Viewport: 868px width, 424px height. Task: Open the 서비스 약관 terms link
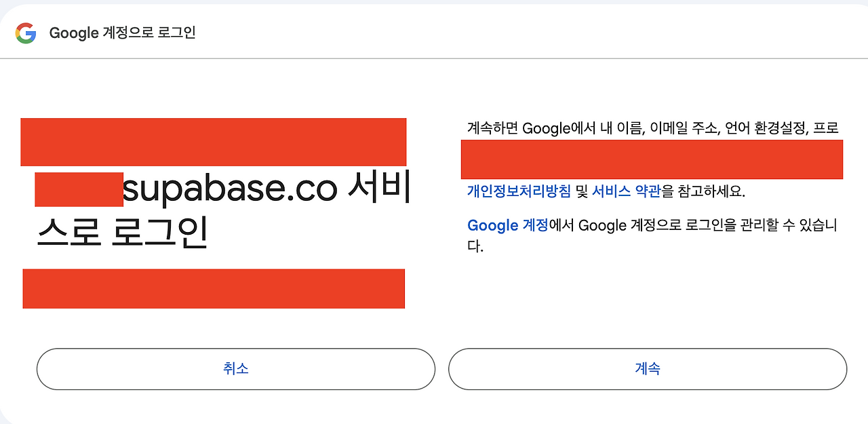[626, 191]
